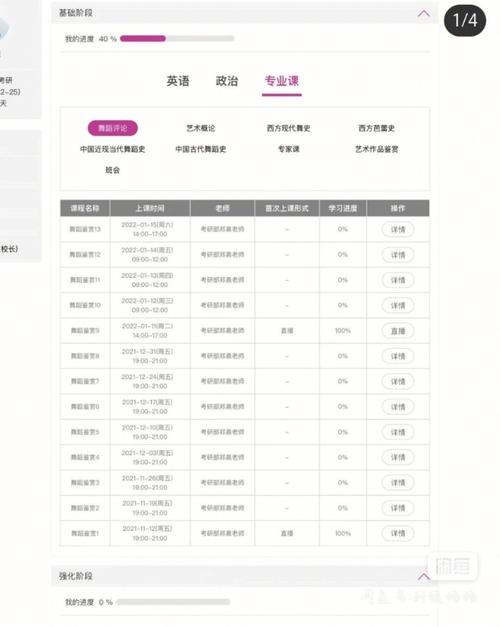
Task: Open 详情 for 舞蹈鉴赏5
Action: 398,432
